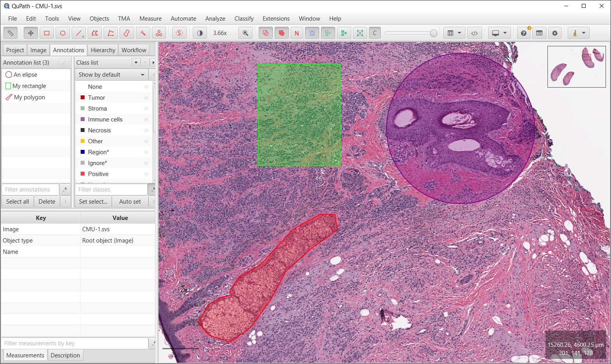Select the Ellipse drawing tool

coord(63,33)
